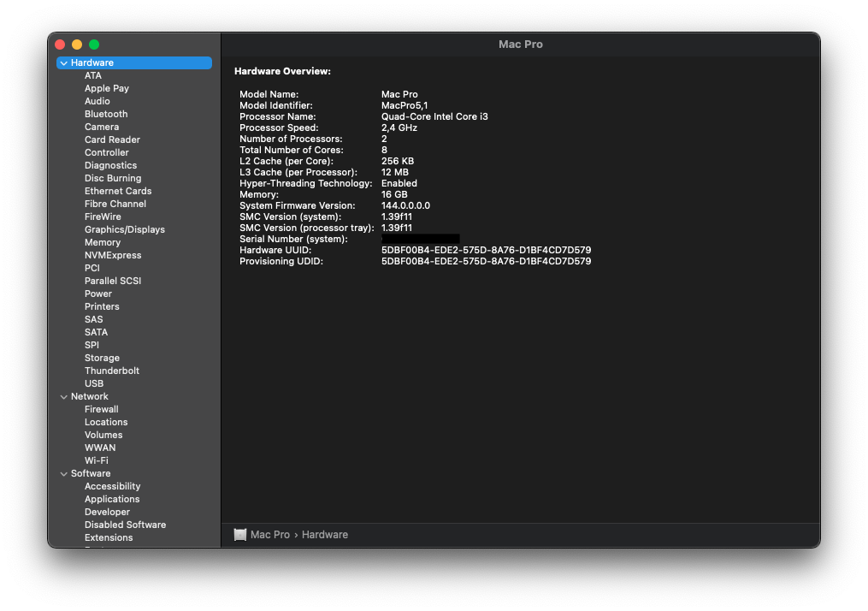Collapse the Hardware section chevron
Screen dimensions: 868x611
[63, 63]
